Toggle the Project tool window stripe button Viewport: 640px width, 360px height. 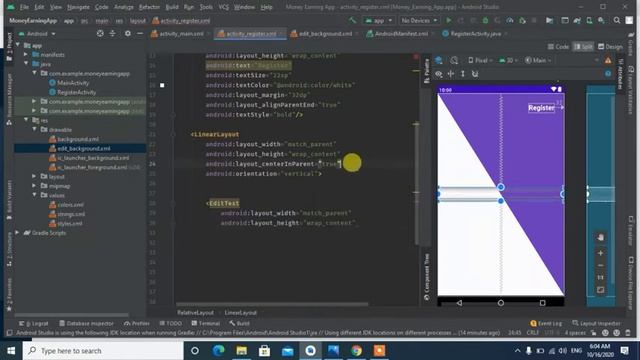(x=9, y=47)
